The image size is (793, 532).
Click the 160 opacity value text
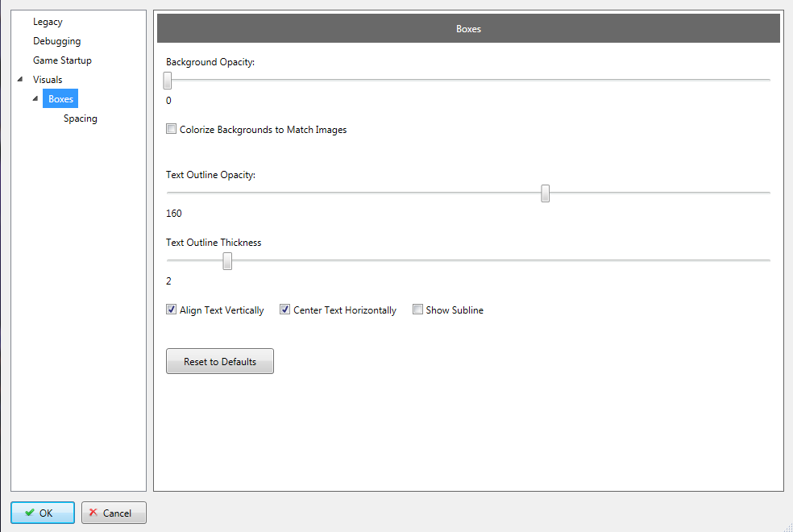coord(174,214)
